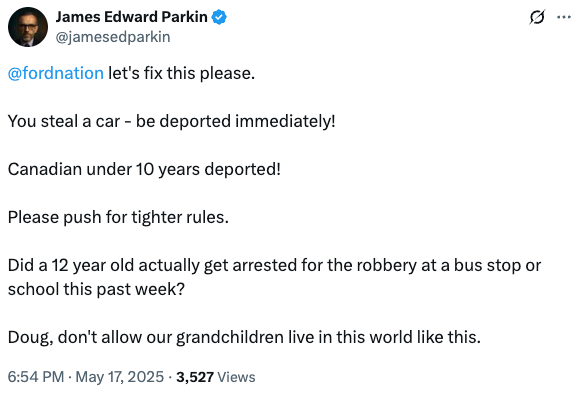Click the text "let's fix this please."
Image resolution: width=579 pixels, height=402 pixels.
(181, 73)
